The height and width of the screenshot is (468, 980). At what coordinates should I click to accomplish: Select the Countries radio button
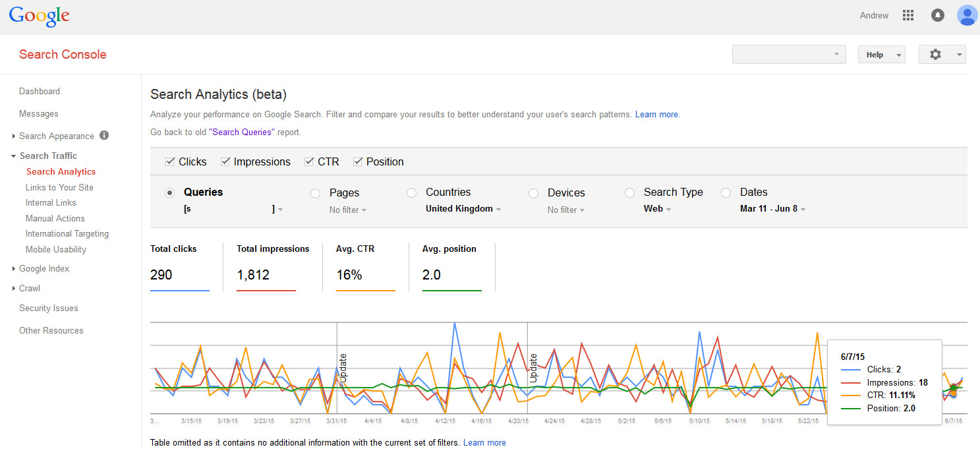(x=412, y=192)
